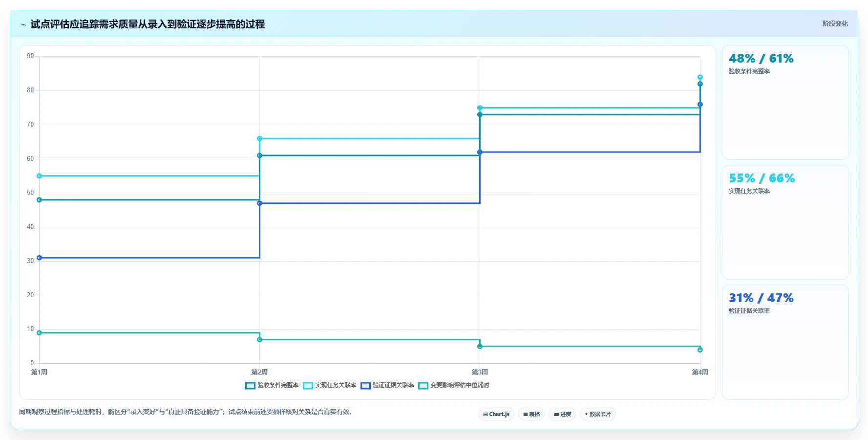The image size is (868, 440).
Task: Click the 第3周 point at 62 on 验证证据关联率
Action: point(480,152)
